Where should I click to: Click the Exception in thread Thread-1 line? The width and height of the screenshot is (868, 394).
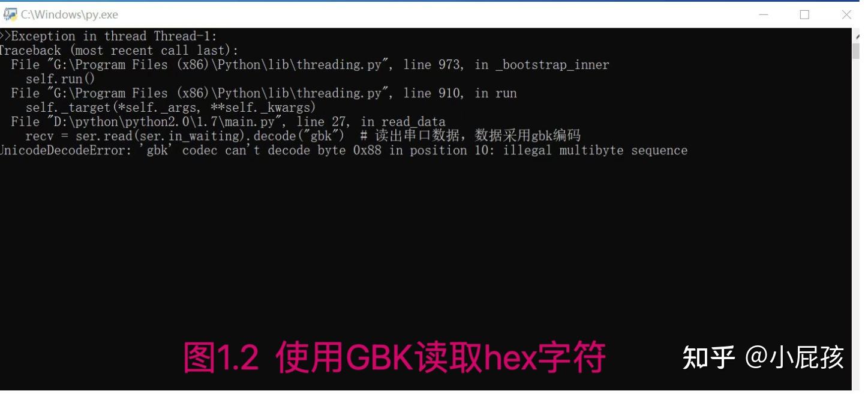pyautogui.click(x=109, y=36)
